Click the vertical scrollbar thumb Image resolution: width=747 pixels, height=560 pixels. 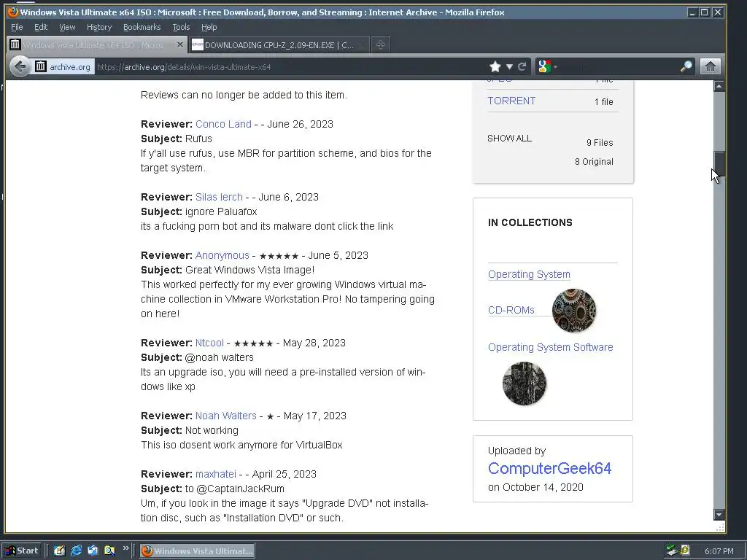719,164
